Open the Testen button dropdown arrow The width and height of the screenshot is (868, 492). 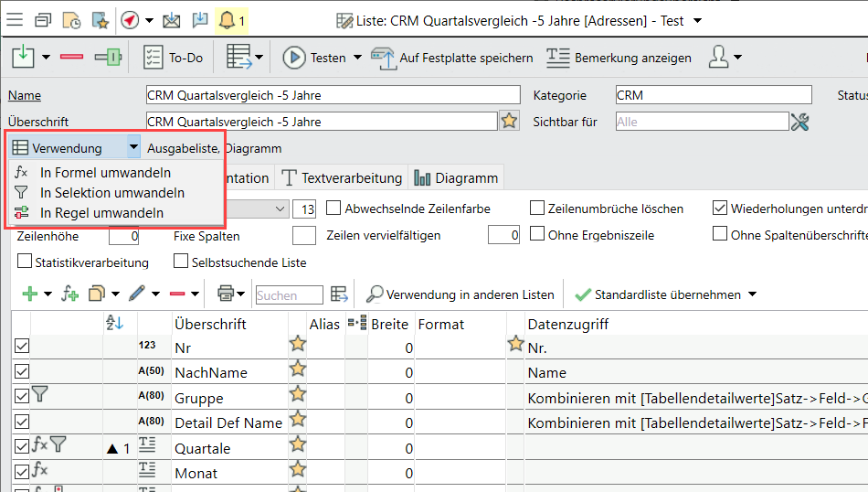pos(355,58)
